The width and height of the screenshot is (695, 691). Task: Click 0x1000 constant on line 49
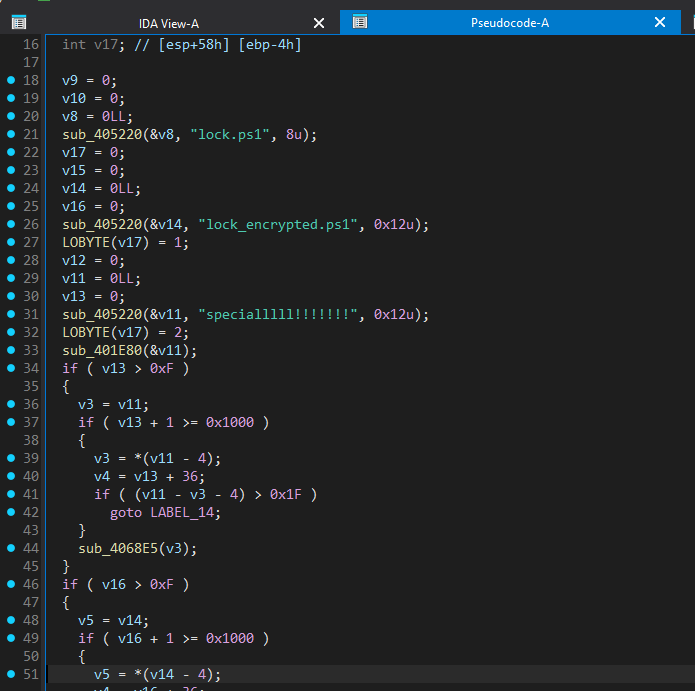point(230,638)
